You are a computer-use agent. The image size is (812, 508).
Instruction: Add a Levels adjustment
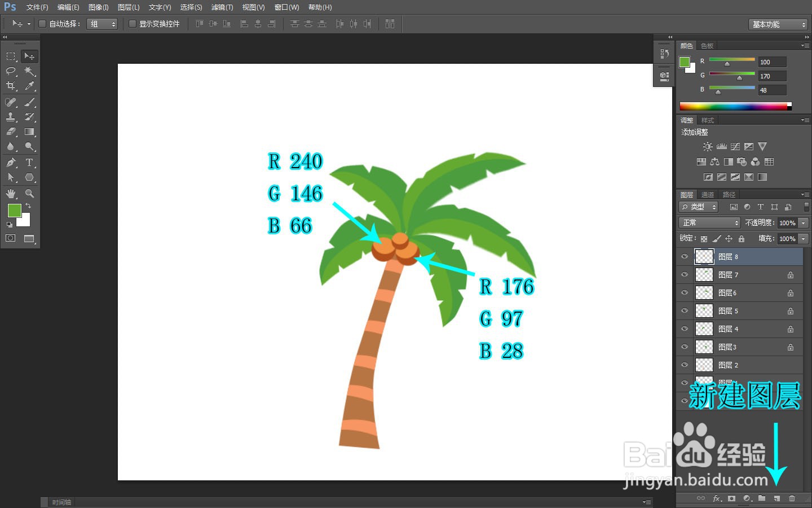(x=721, y=146)
